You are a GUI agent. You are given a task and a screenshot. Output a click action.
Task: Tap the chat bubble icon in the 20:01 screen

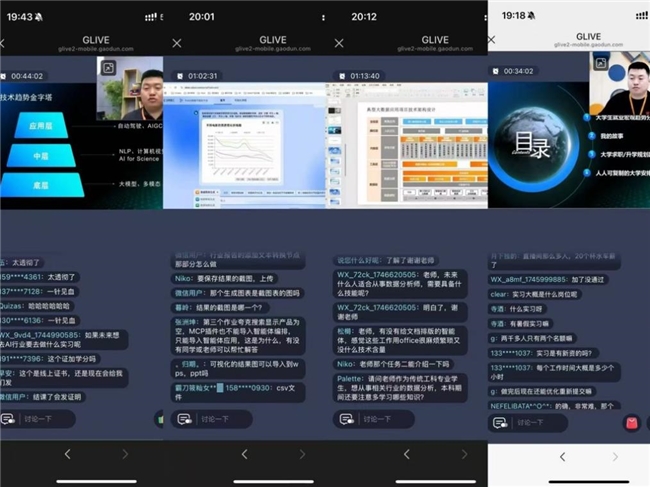178,418
